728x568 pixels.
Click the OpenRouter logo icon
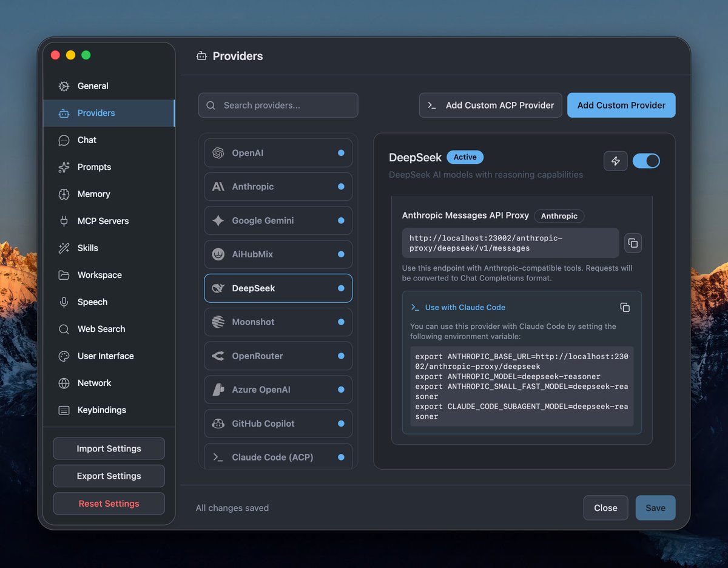pyautogui.click(x=218, y=356)
